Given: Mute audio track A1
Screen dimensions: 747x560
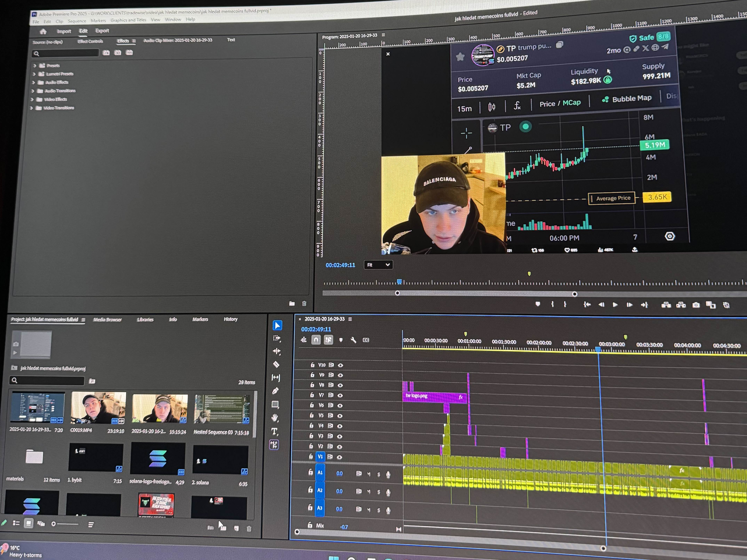Looking at the screenshot, I should click(x=369, y=474).
